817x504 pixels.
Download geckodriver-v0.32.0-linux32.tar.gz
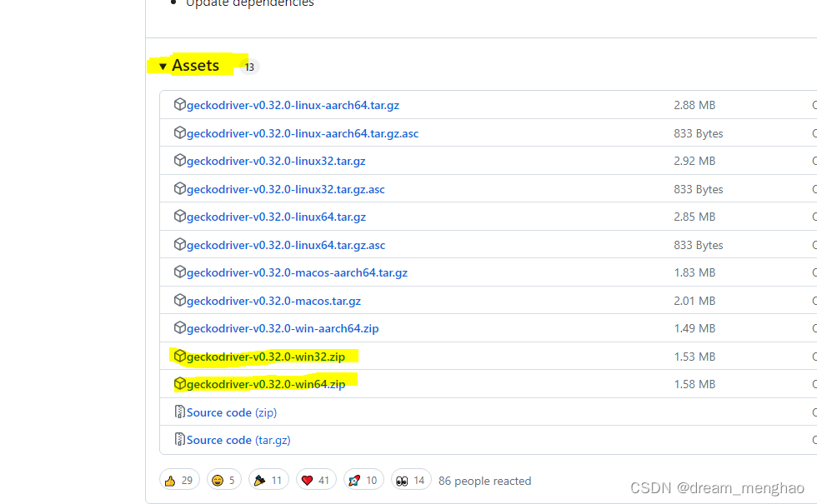click(x=276, y=161)
